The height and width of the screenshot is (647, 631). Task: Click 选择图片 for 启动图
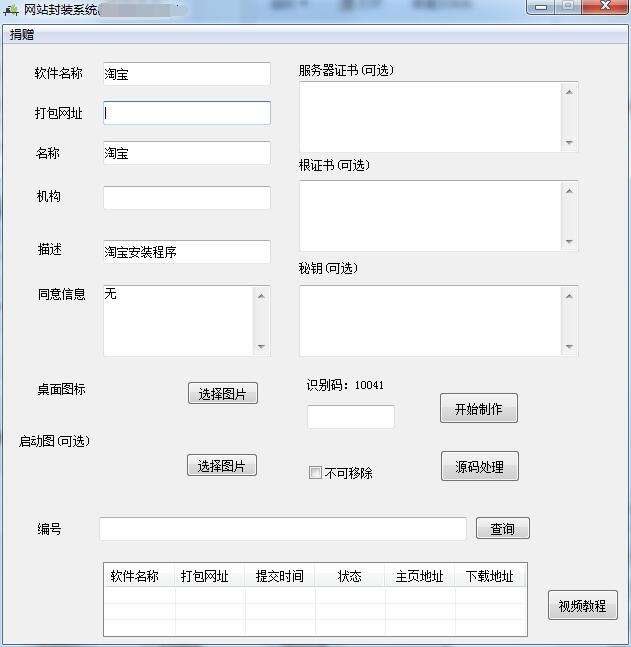pos(222,465)
